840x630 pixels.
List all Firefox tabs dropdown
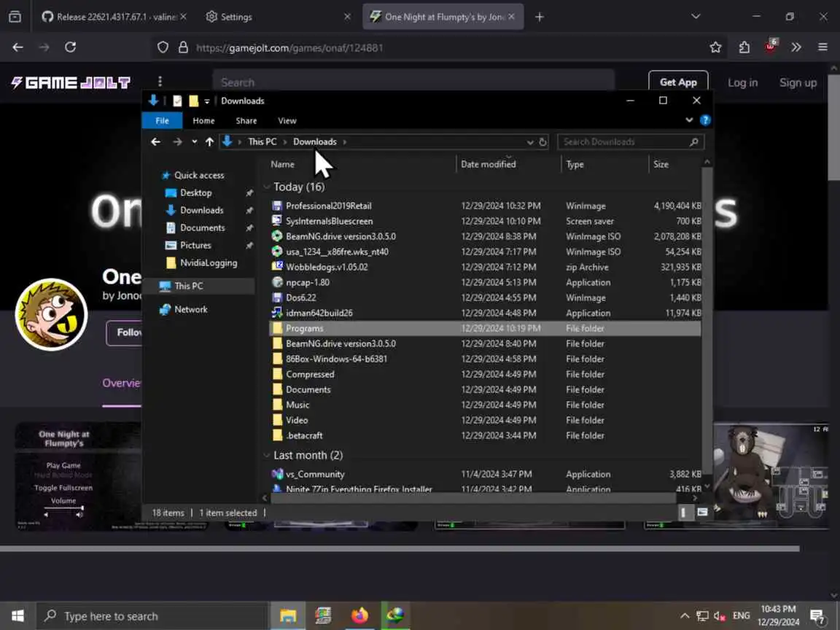point(696,17)
